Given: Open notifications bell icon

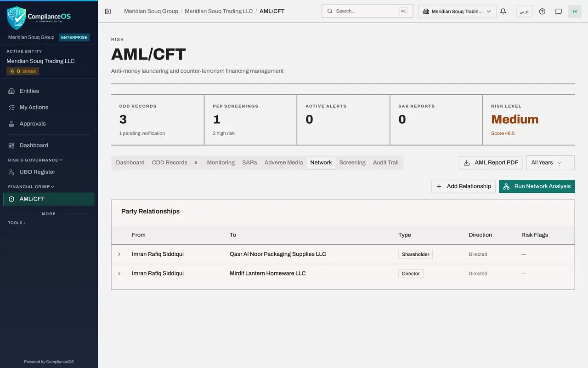Looking at the screenshot, I should (x=503, y=11).
